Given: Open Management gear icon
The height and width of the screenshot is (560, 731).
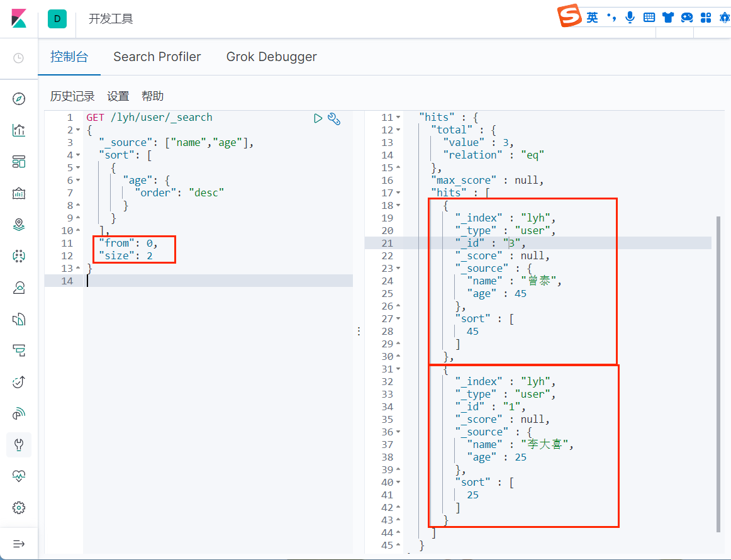Looking at the screenshot, I should [19, 508].
